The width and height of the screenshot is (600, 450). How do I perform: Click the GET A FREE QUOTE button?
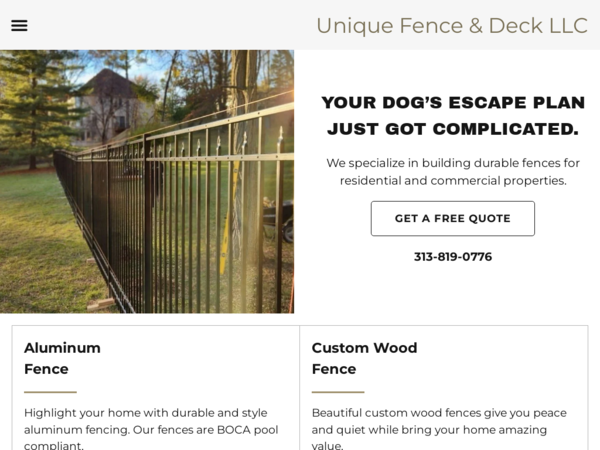tap(453, 218)
